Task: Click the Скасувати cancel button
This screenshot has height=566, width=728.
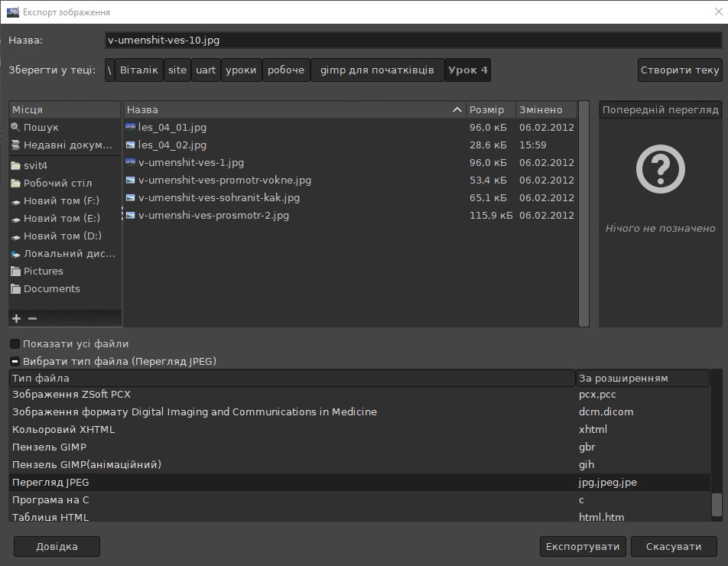Action: click(674, 547)
